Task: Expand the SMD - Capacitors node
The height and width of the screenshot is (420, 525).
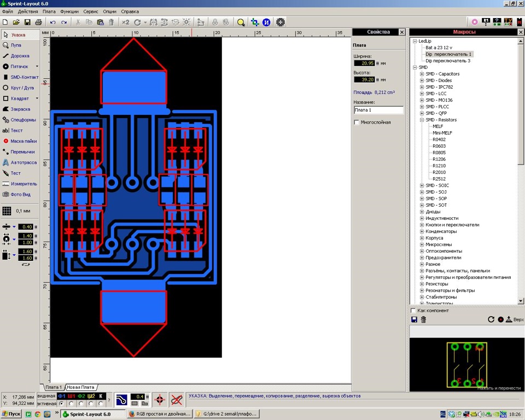Action: (x=422, y=74)
